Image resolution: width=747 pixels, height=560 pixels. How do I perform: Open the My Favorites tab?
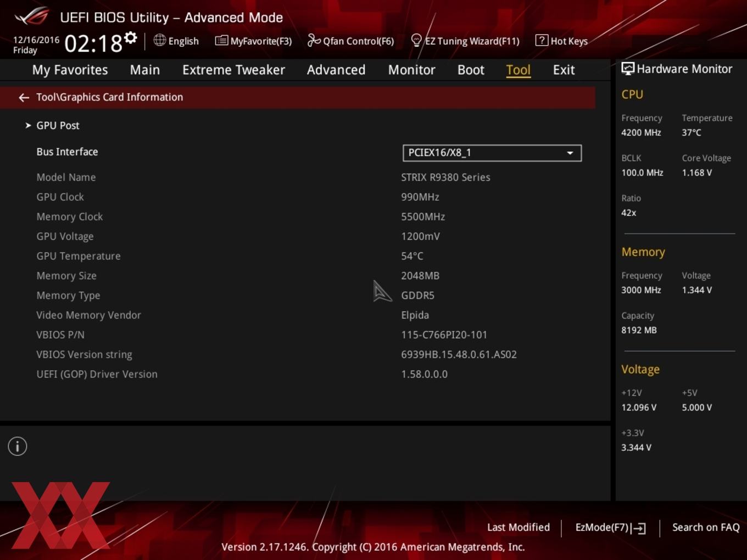tap(70, 70)
